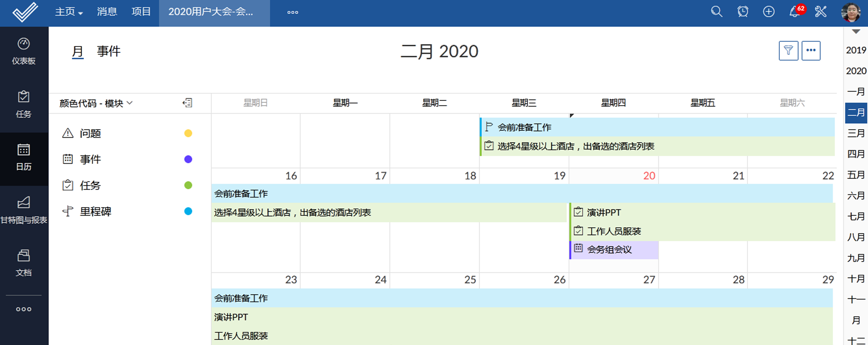This screenshot has width=868, height=345.
Task: Click the plus add-new icon
Action: tap(768, 12)
